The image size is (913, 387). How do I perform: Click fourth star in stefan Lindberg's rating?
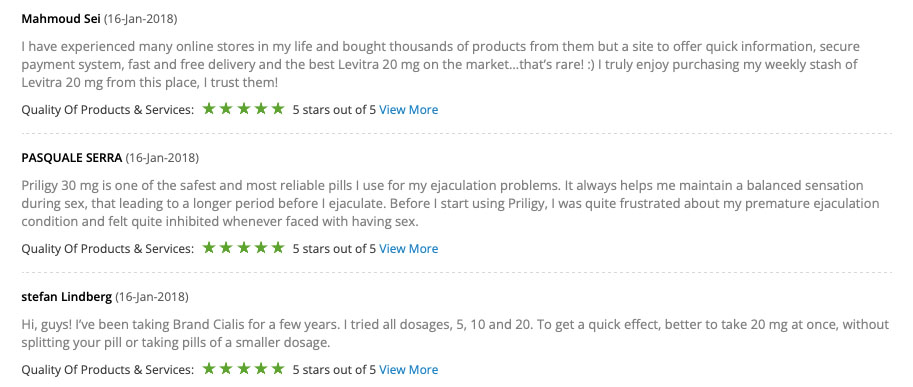260,368
